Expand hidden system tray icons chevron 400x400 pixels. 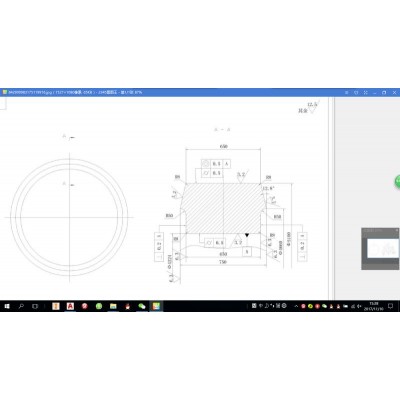click(296, 306)
